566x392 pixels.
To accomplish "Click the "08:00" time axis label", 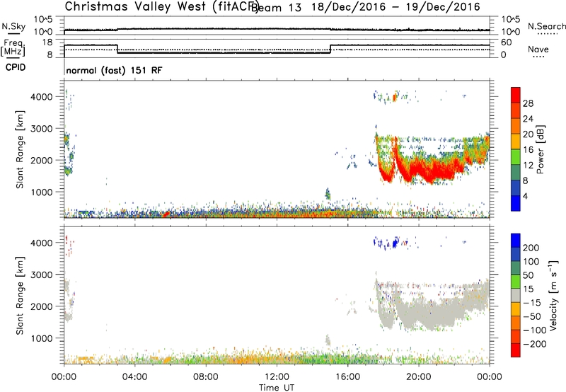I will (x=206, y=377).
